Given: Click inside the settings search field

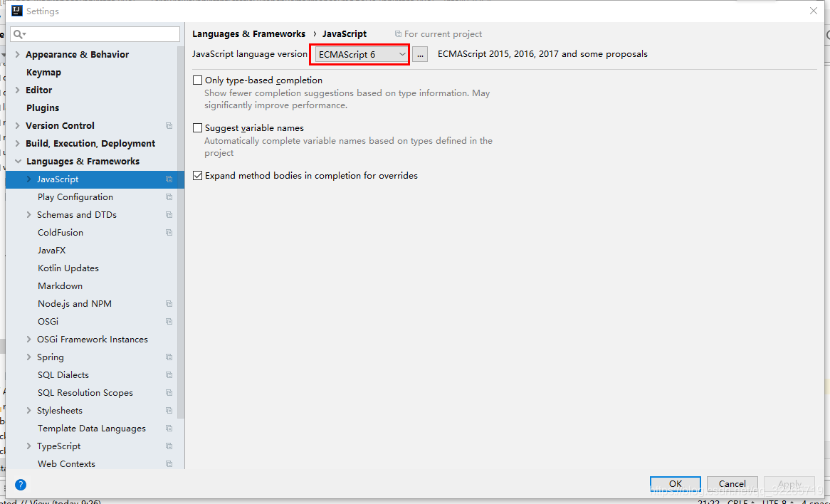Looking at the screenshot, I should [93, 33].
